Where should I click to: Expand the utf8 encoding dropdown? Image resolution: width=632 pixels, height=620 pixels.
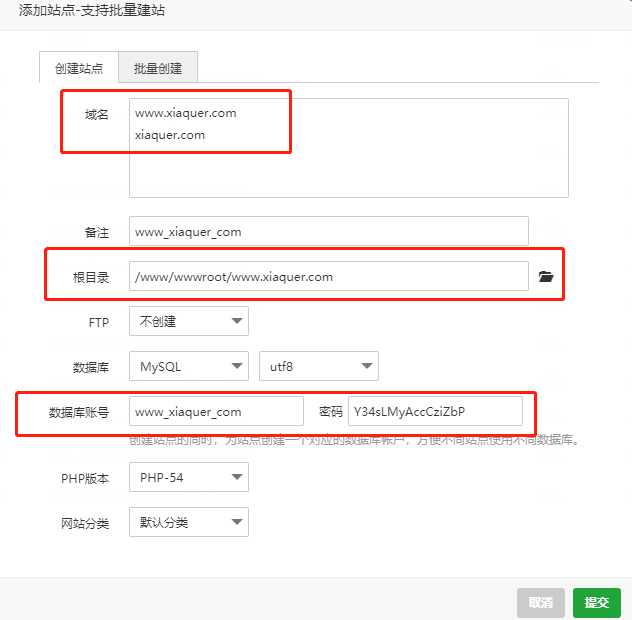pos(319,366)
